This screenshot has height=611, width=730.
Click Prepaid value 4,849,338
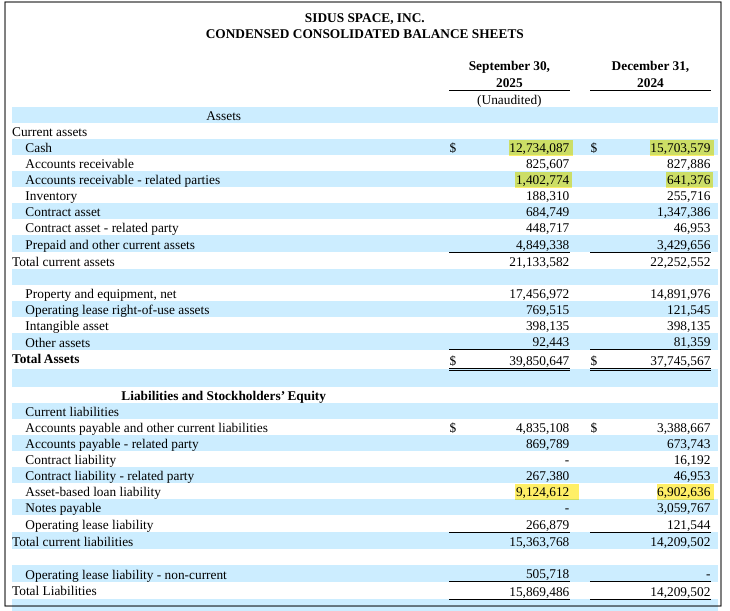tap(542, 245)
